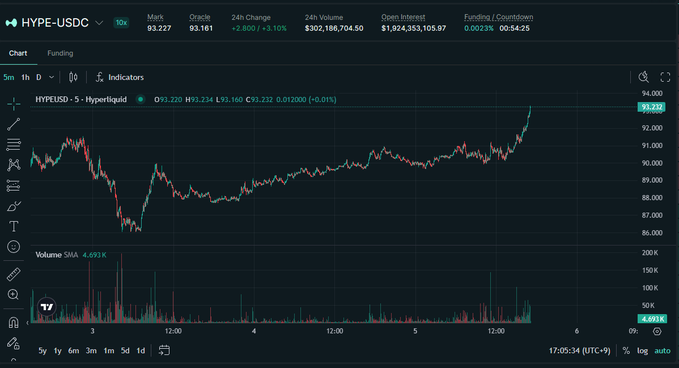
Task: Toggle log scale mode
Action: tap(643, 351)
